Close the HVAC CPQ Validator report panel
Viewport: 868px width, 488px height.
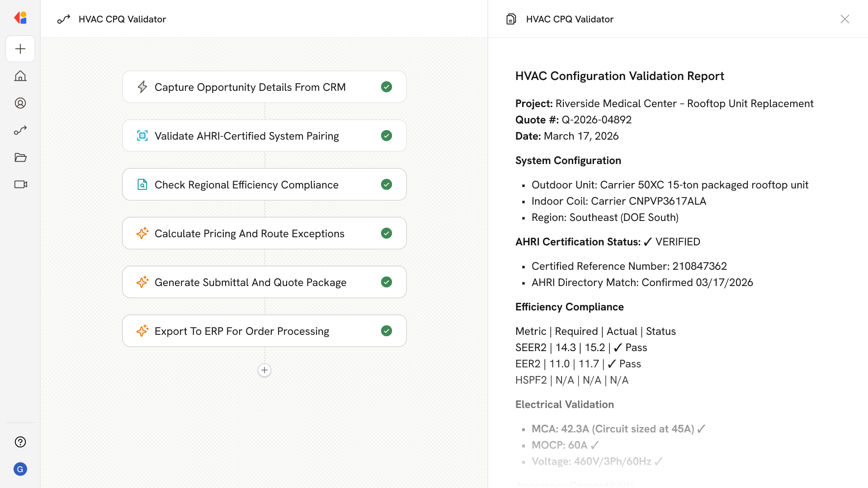coord(844,19)
